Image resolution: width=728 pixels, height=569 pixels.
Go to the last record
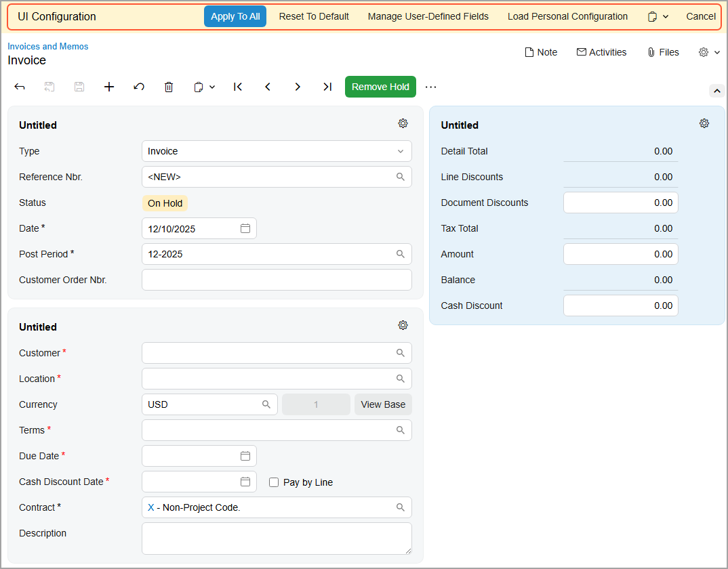[327, 87]
